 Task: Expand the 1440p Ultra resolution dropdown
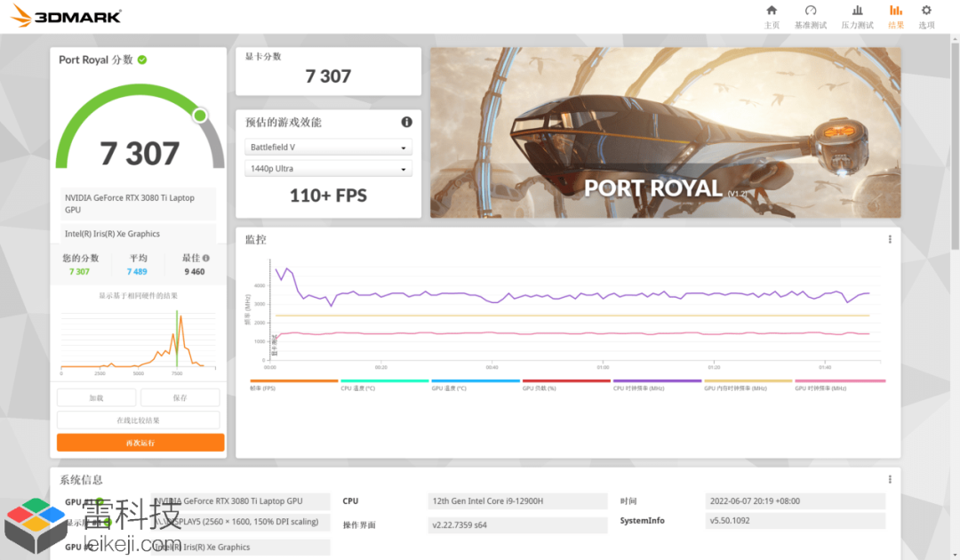pyautogui.click(x=328, y=168)
